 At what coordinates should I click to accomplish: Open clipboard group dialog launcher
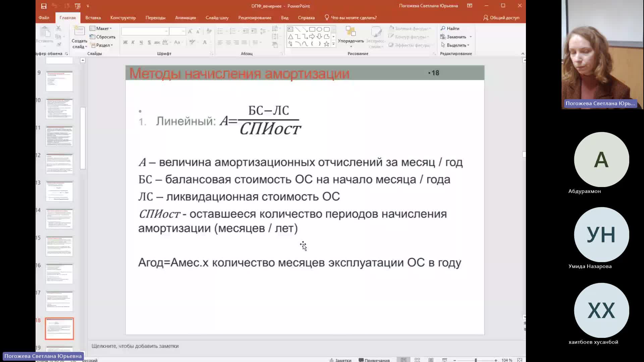coord(66,54)
